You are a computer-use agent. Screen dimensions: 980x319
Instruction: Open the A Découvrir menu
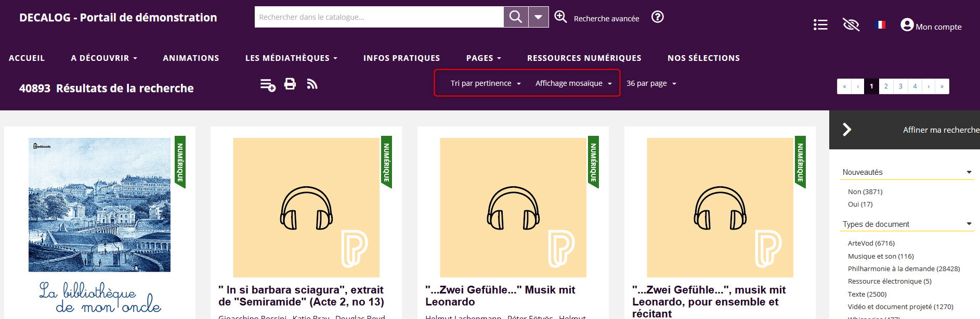tap(104, 58)
